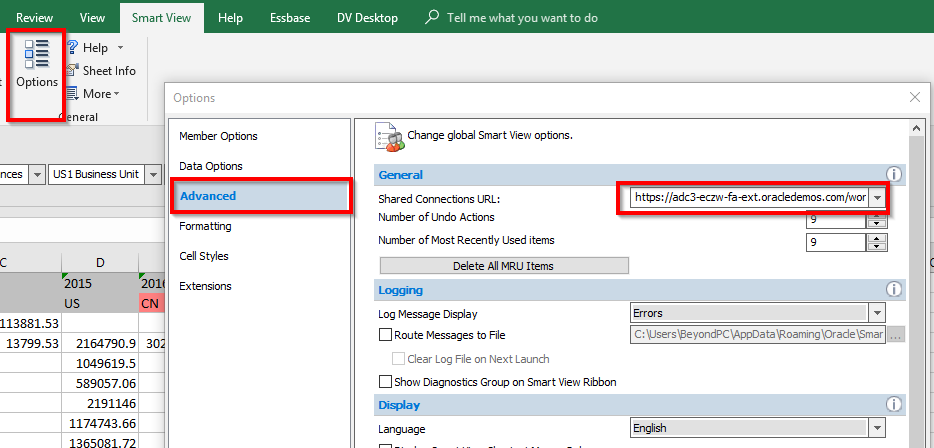Open the Smart View Options button
934x448 pixels.
36,65
